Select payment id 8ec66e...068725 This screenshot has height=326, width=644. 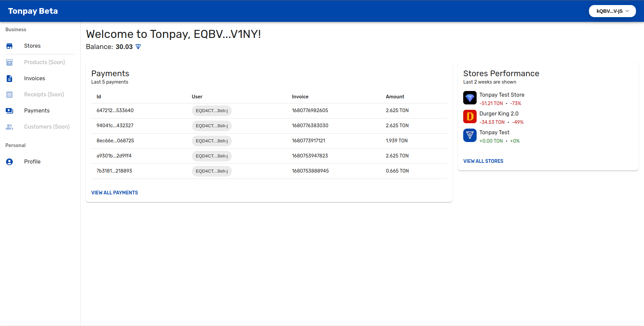pos(115,141)
